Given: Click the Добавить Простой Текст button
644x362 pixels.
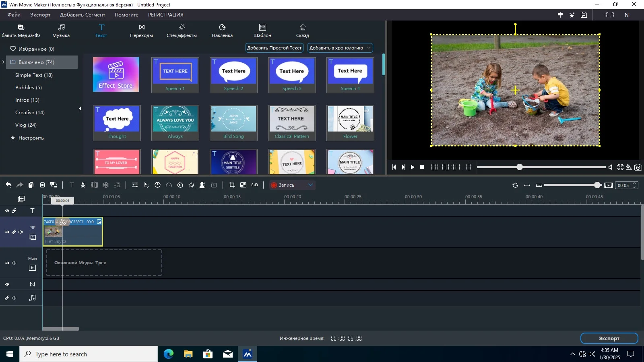Looking at the screenshot, I should tap(274, 48).
